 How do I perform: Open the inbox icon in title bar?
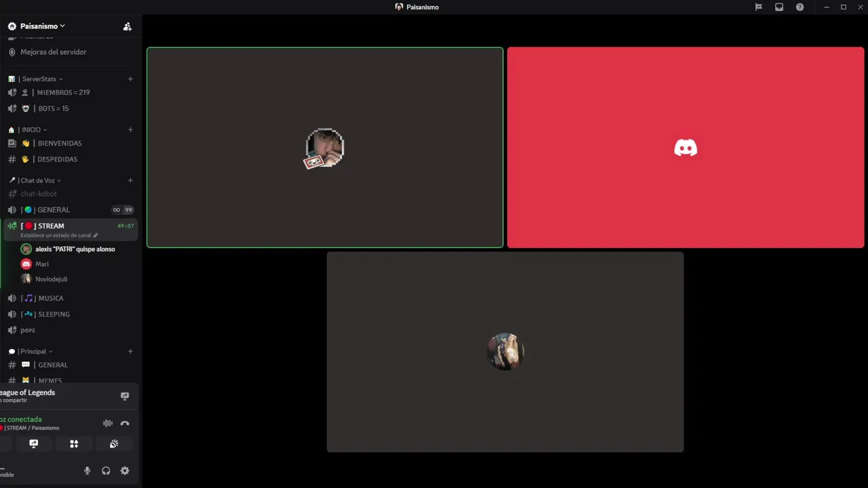[779, 7]
